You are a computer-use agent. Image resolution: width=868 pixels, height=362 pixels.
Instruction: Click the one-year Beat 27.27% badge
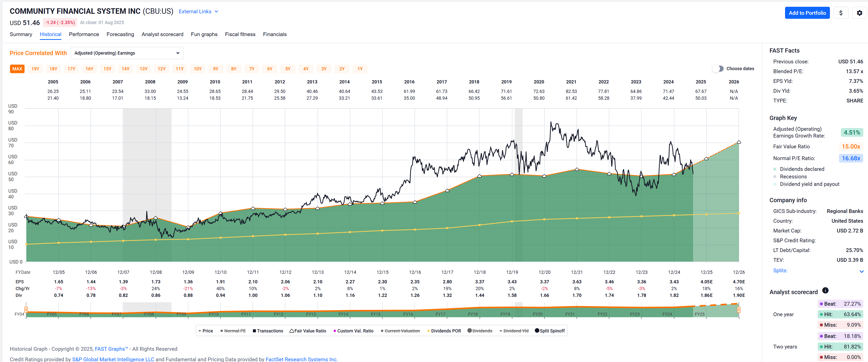840,304
